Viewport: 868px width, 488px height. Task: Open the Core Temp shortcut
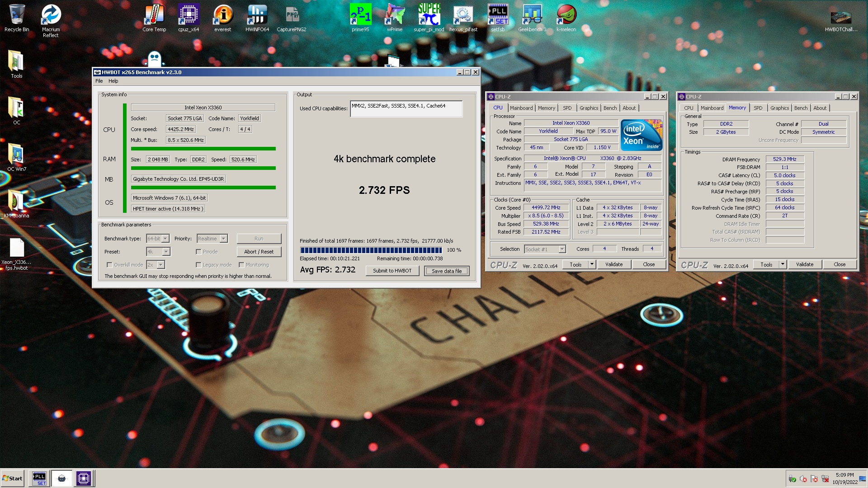click(x=154, y=18)
